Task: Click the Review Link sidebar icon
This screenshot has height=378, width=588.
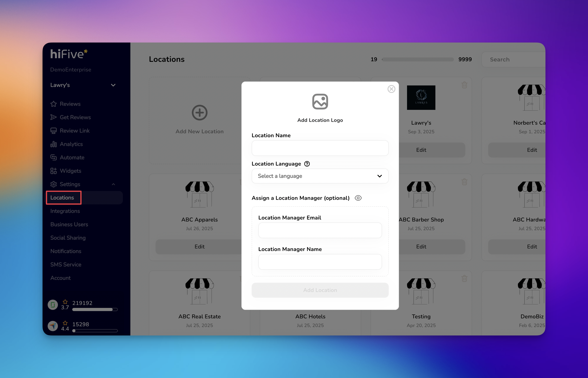Action: [53, 131]
